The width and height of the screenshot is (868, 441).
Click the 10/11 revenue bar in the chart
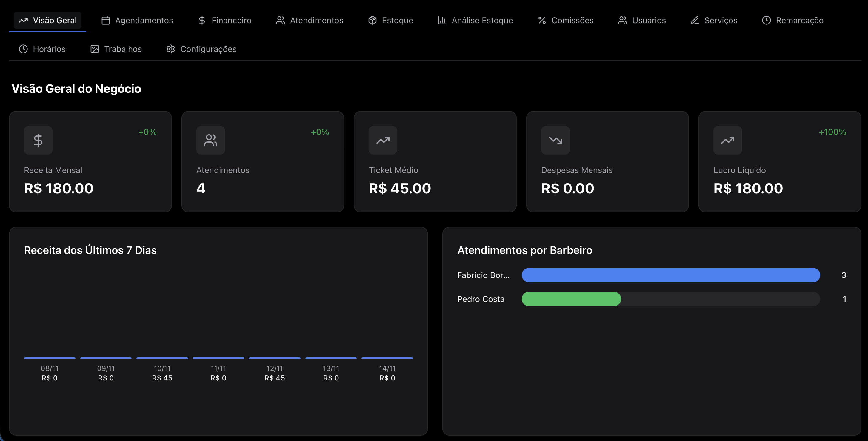click(162, 358)
